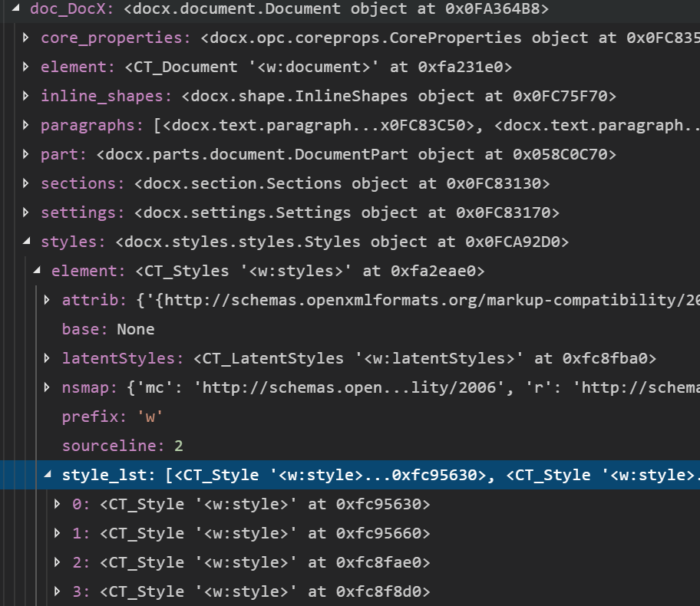
Task: Collapse the styles node
Action: [x=27, y=241]
